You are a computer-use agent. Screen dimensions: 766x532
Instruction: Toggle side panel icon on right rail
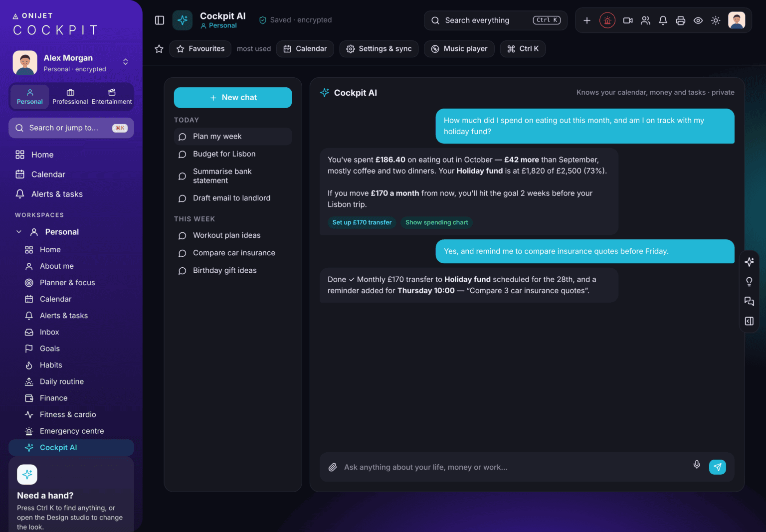click(x=749, y=321)
